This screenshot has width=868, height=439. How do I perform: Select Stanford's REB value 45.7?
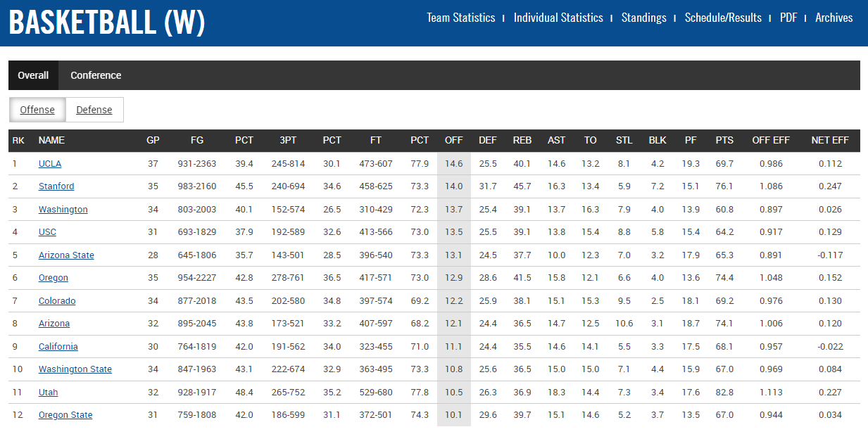pos(522,186)
